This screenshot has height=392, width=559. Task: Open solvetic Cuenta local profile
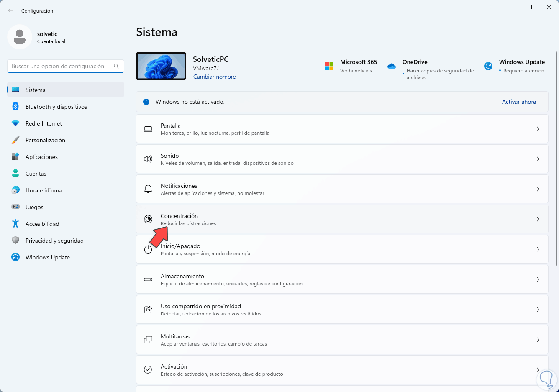pyautogui.click(x=37, y=37)
